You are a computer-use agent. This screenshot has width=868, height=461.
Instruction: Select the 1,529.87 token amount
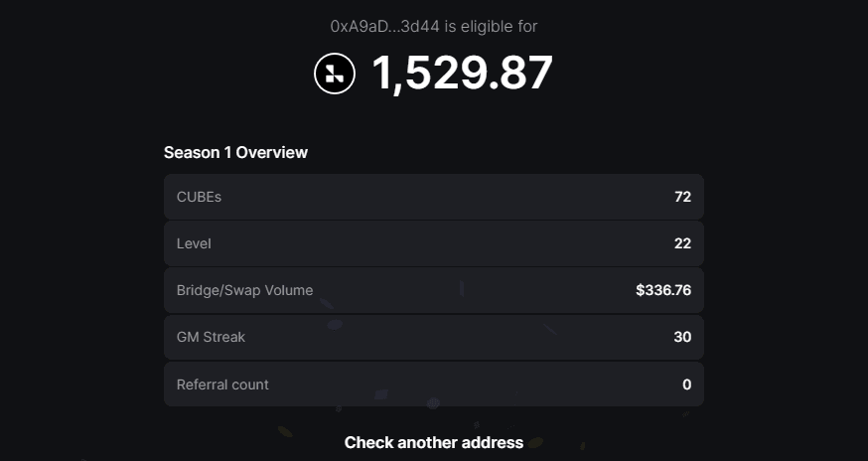point(462,74)
